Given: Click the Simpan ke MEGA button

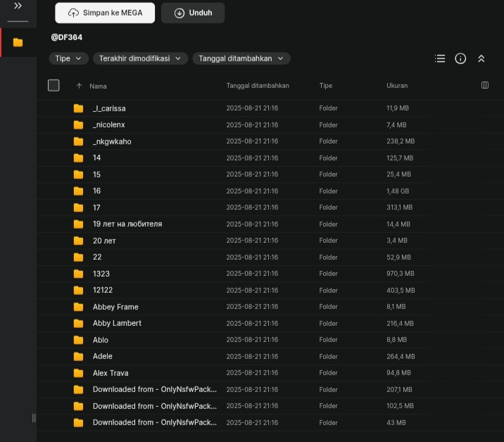Looking at the screenshot, I should [x=105, y=13].
